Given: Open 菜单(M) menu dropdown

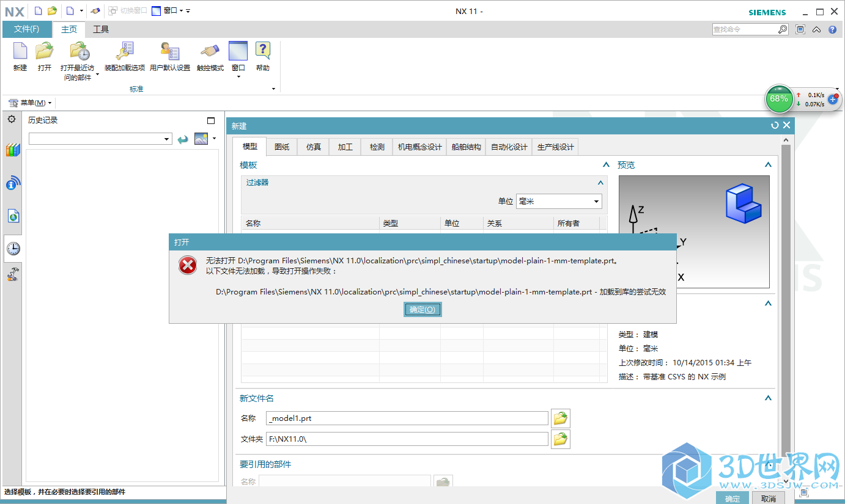Looking at the screenshot, I should [x=31, y=103].
